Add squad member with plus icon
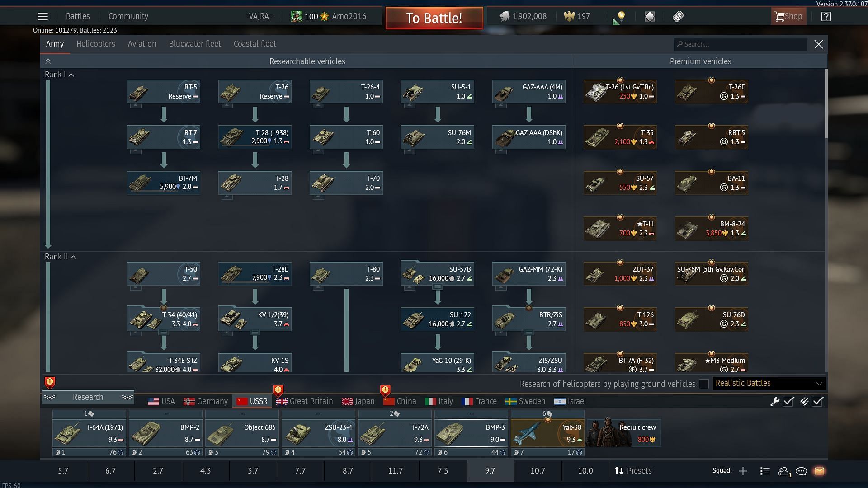 pyautogui.click(x=743, y=471)
